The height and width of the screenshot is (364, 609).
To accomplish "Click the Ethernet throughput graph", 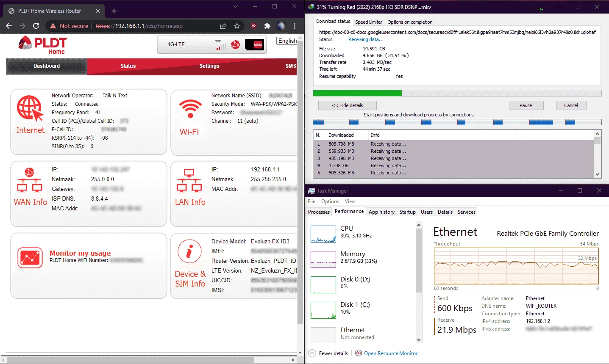I will (516, 266).
